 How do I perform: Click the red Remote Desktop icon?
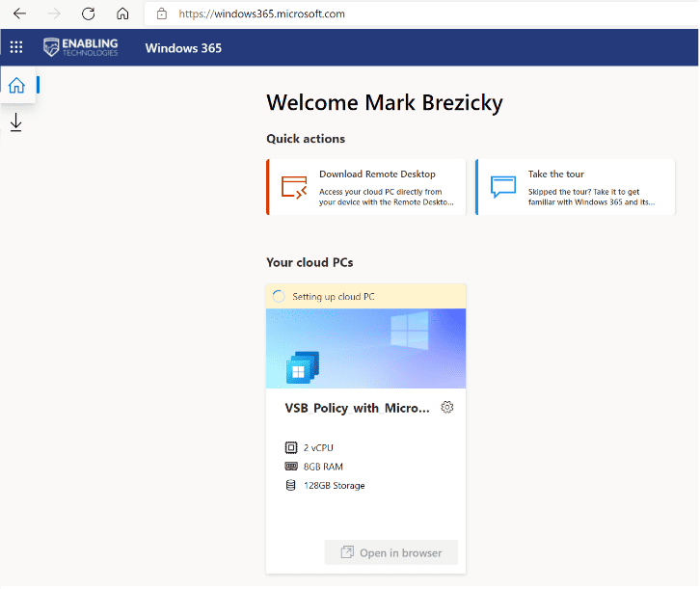(294, 187)
